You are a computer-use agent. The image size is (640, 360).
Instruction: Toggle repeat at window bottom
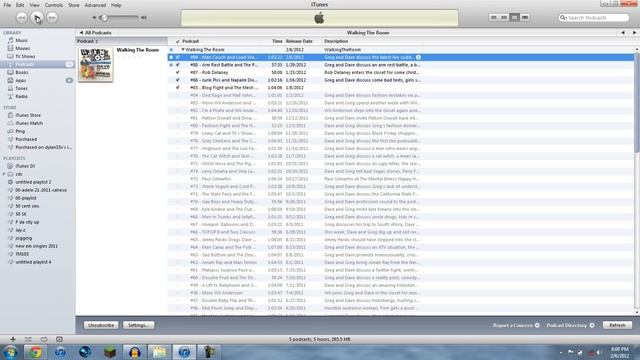pyautogui.click(x=44, y=339)
